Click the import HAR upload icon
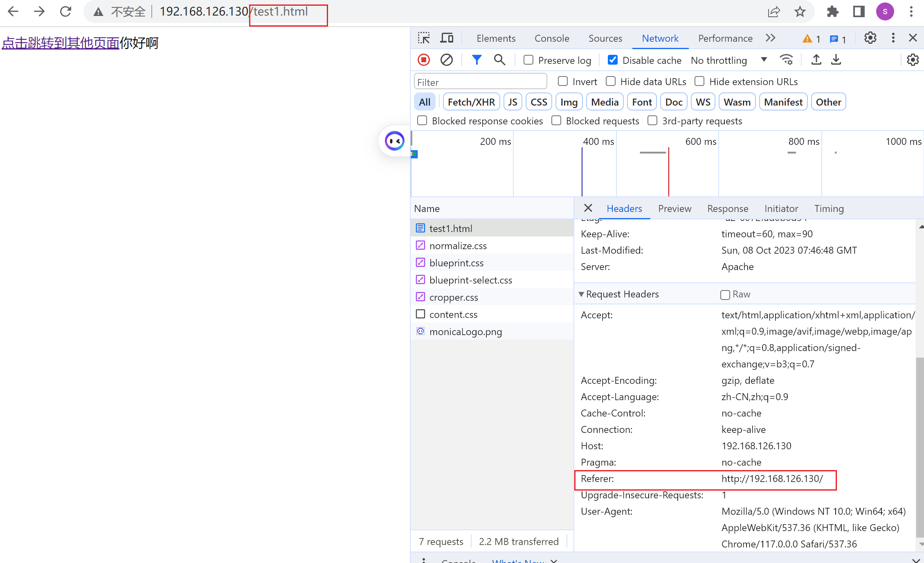Image resolution: width=924 pixels, height=563 pixels. (x=816, y=60)
